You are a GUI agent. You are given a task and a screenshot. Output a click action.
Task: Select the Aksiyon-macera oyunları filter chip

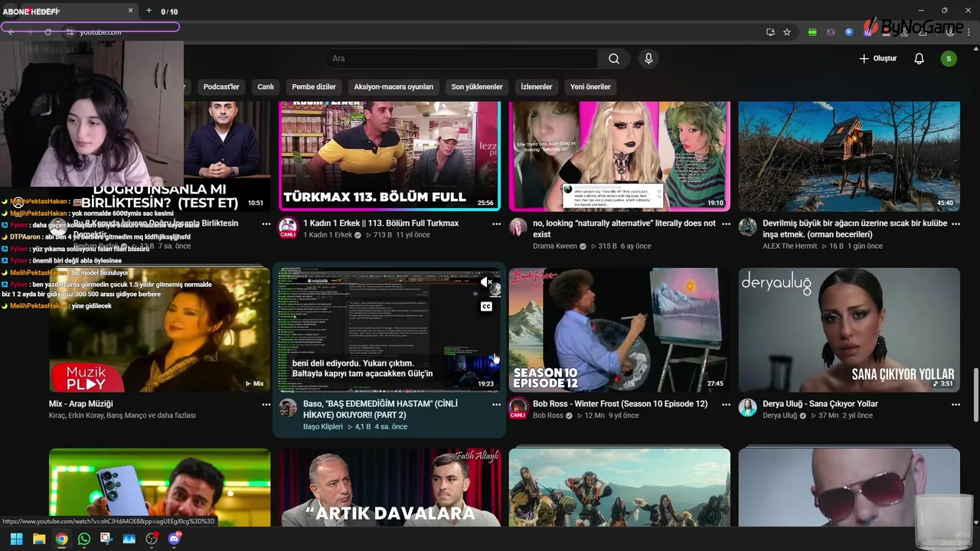coord(394,87)
